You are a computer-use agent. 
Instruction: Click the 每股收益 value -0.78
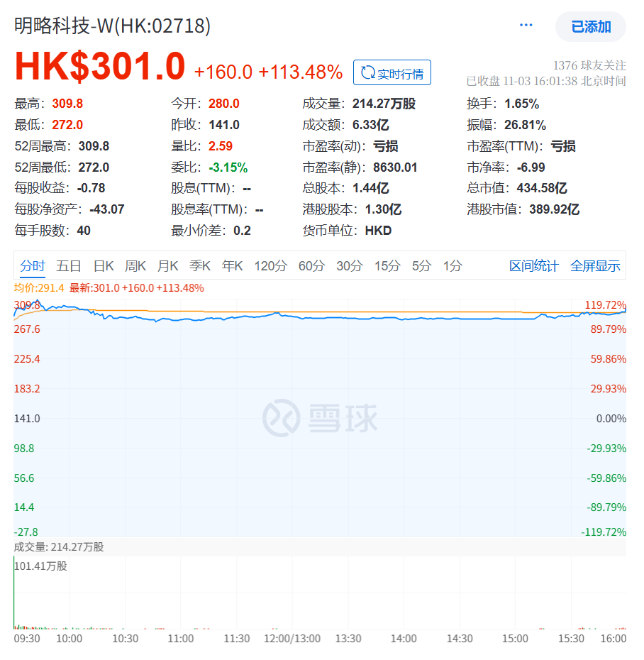91,188
